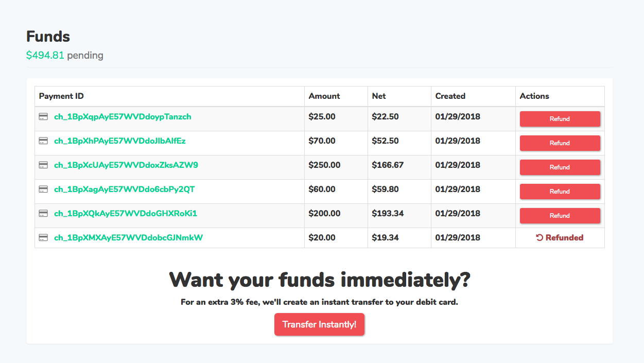Refund the $200.00 payment
644x363 pixels.
click(x=560, y=216)
